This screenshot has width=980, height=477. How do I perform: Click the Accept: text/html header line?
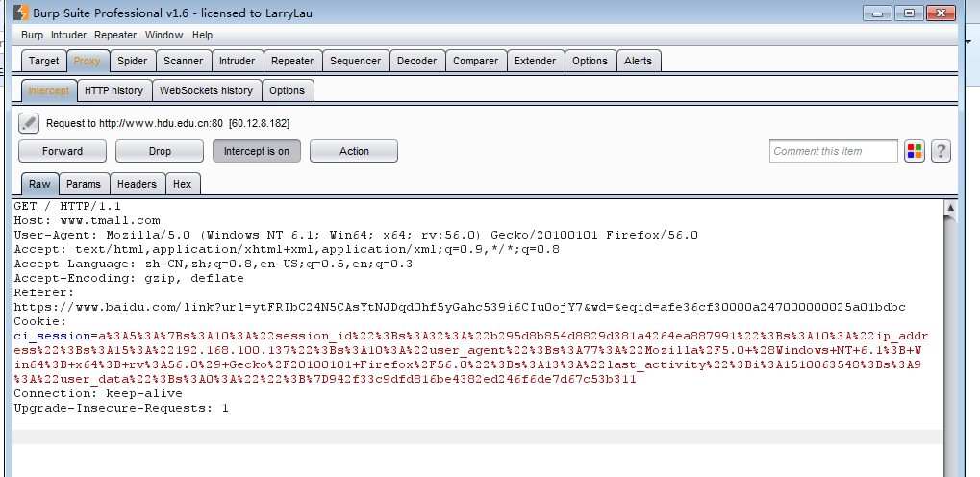[x=287, y=249]
